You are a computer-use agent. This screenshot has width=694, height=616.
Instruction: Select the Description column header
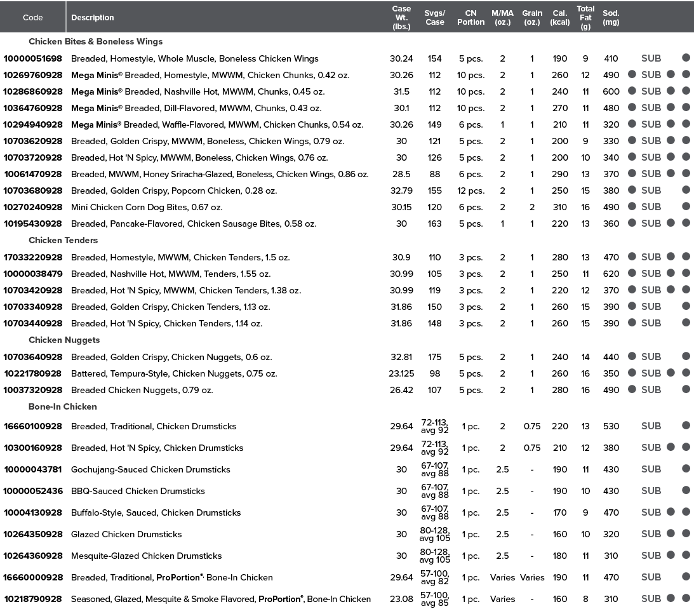(x=93, y=17)
